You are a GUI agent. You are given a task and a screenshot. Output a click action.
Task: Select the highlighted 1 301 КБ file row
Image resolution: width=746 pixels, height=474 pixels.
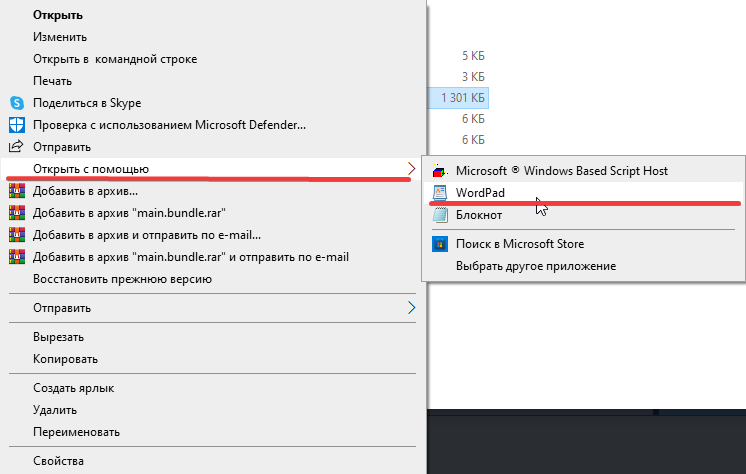coord(459,98)
